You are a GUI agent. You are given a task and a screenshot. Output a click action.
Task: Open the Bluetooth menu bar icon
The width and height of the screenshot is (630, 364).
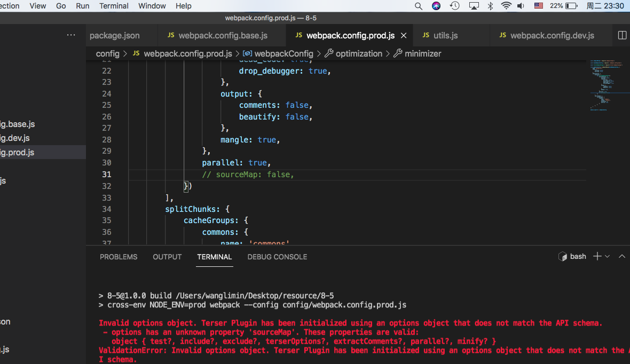[x=490, y=6]
